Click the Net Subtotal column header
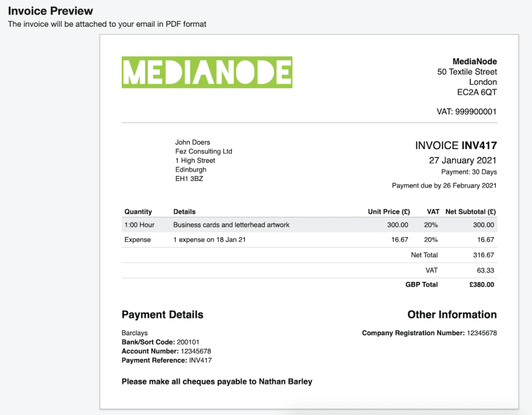The width and height of the screenshot is (532, 415). point(470,212)
